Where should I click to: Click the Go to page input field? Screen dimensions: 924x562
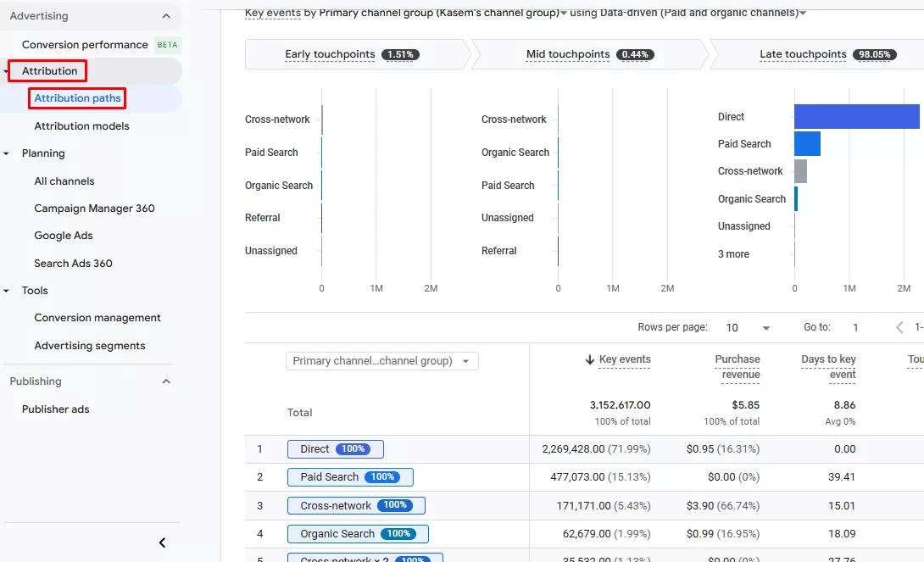(856, 327)
